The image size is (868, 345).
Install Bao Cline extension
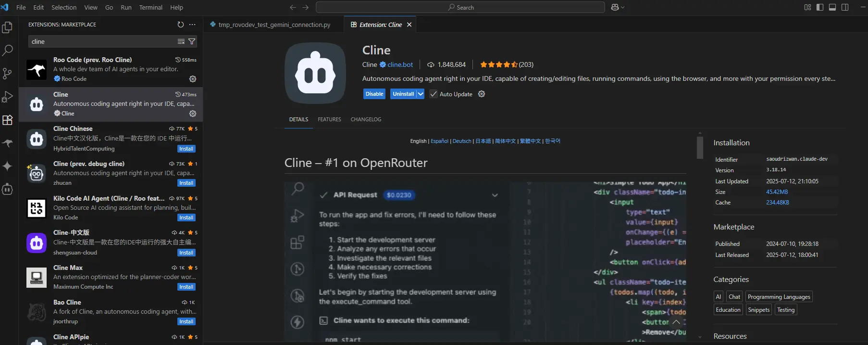(x=186, y=321)
